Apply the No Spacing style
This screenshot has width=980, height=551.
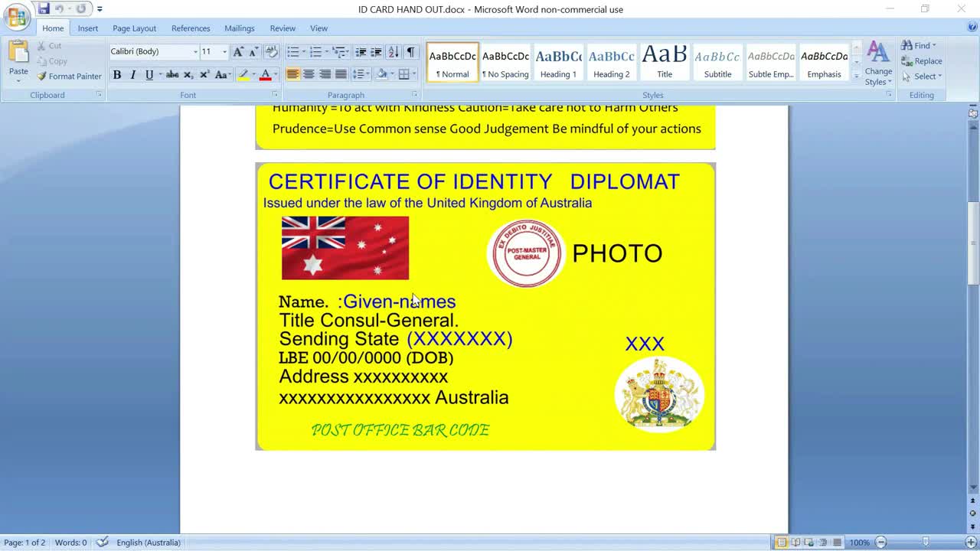(x=505, y=62)
